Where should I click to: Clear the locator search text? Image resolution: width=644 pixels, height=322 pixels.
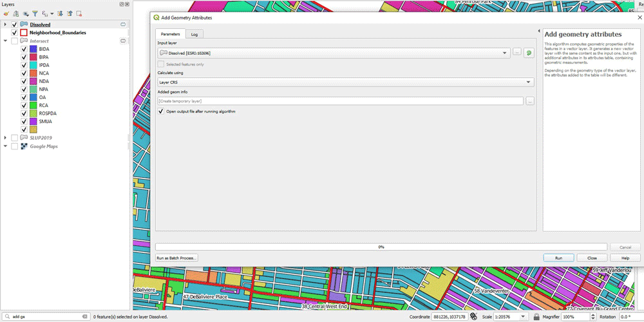point(84,317)
